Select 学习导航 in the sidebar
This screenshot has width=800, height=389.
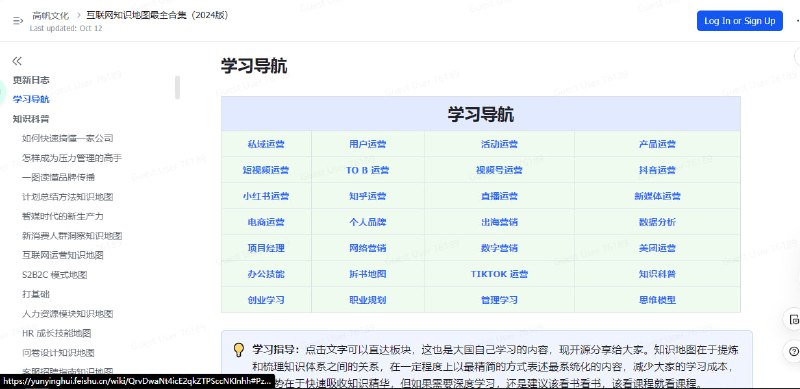31,99
